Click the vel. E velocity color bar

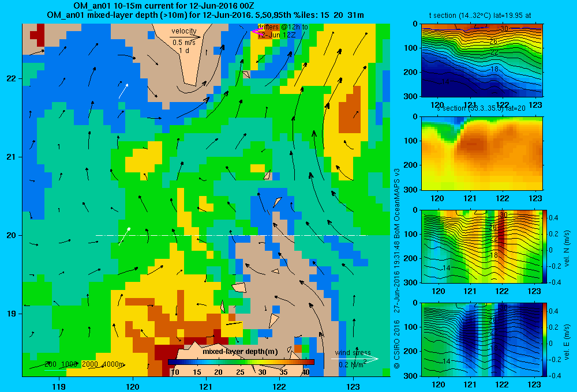(545, 340)
